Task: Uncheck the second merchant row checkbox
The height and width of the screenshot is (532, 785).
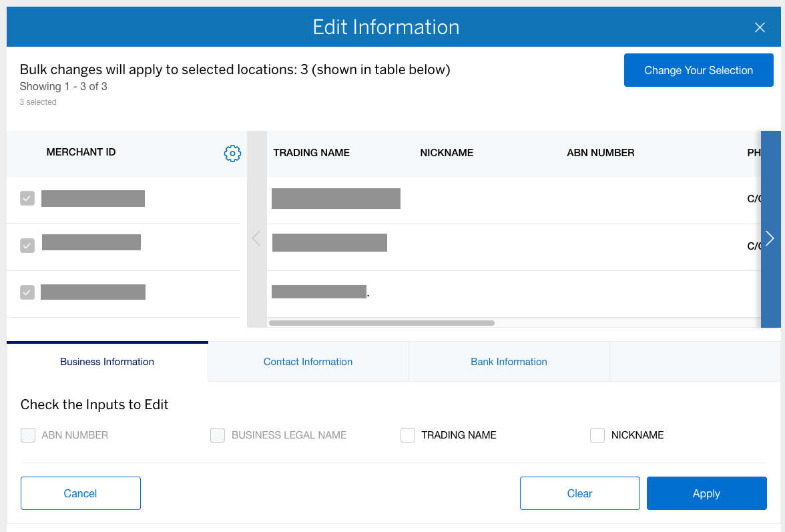Action: [x=27, y=245]
